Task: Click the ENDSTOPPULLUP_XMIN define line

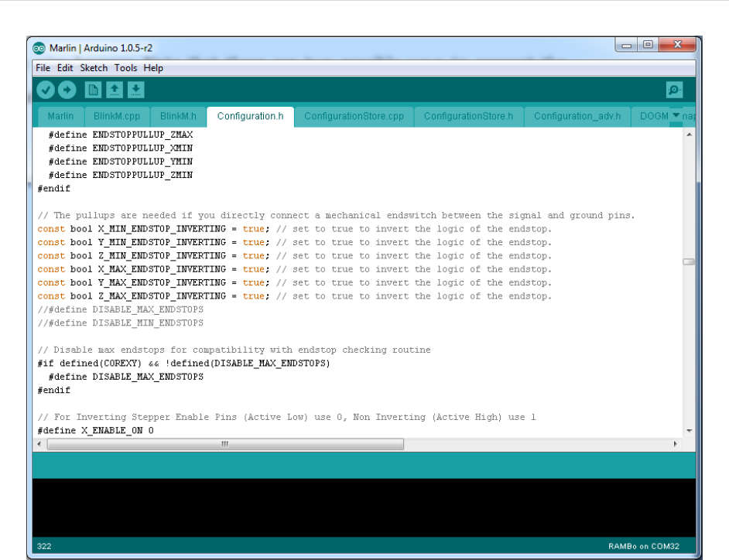Action: (x=121, y=149)
